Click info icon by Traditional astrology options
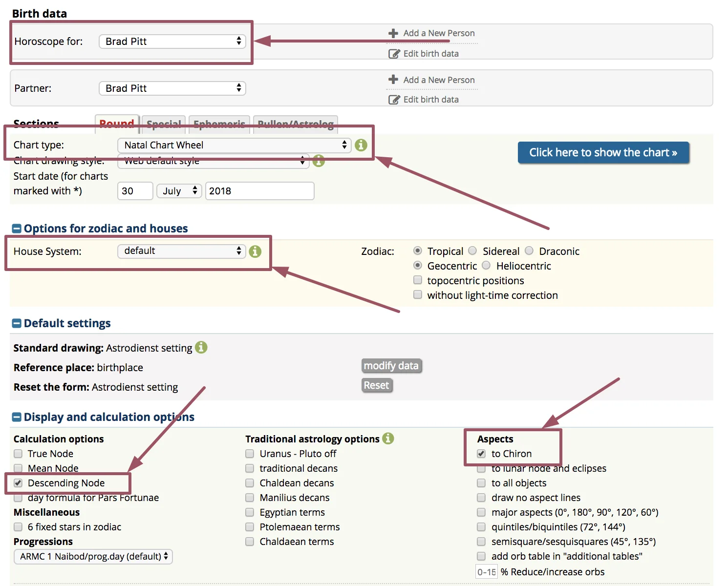Screen dimensions: 728x586 click(388, 439)
